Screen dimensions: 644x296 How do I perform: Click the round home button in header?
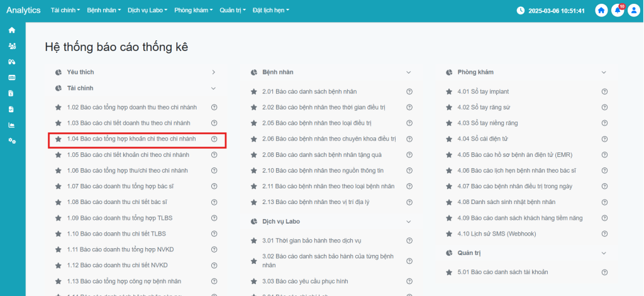(602, 11)
